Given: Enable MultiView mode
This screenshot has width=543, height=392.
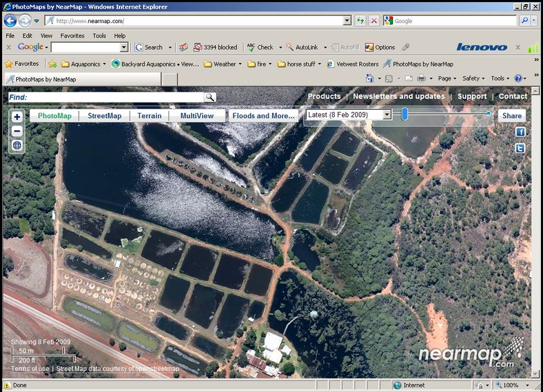Looking at the screenshot, I should pos(197,116).
